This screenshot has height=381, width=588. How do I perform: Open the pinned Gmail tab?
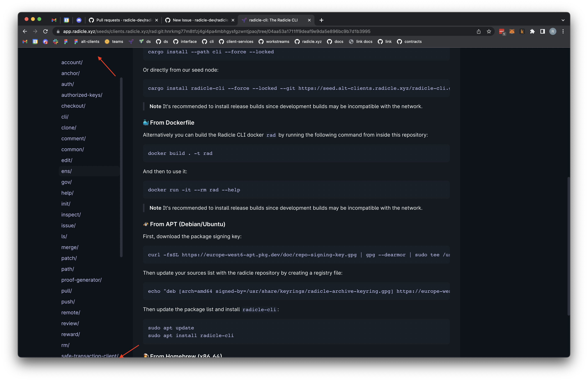(x=54, y=20)
